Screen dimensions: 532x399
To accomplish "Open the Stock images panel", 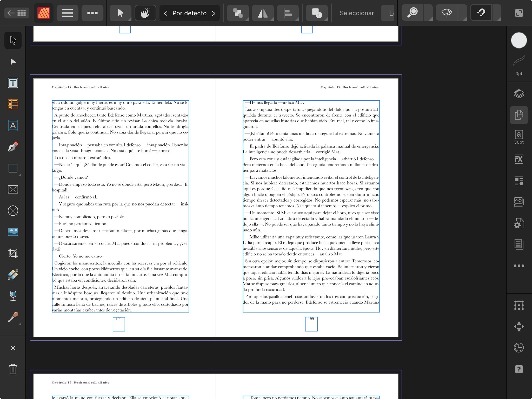I will coord(519,202).
